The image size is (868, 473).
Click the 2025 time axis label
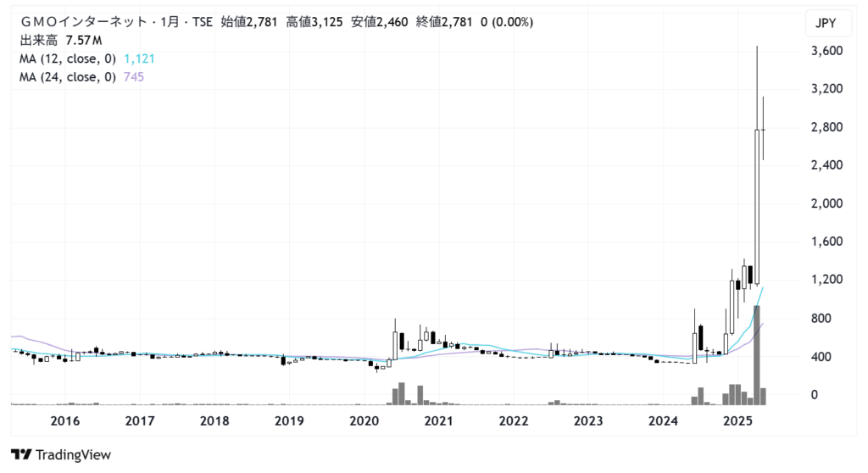(737, 421)
